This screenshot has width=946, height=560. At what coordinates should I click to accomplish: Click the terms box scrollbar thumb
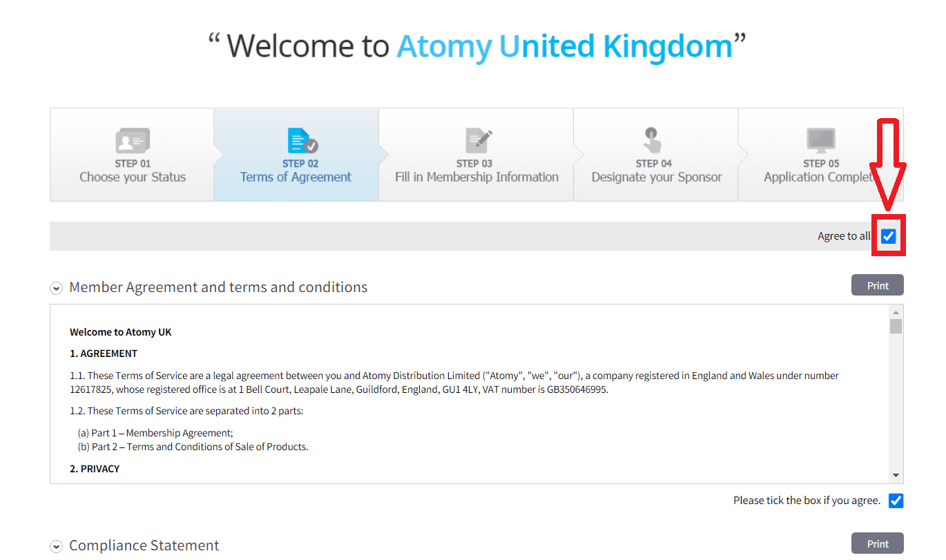click(896, 326)
